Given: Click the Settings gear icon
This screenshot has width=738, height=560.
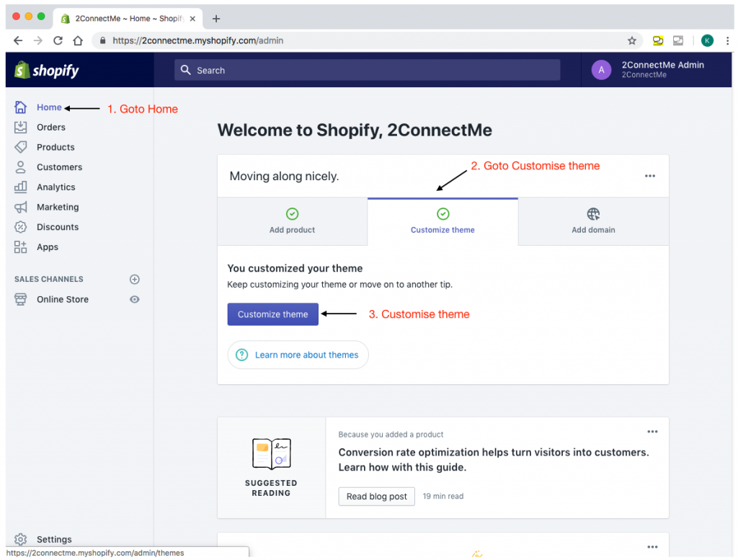Looking at the screenshot, I should pyautogui.click(x=20, y=539).
